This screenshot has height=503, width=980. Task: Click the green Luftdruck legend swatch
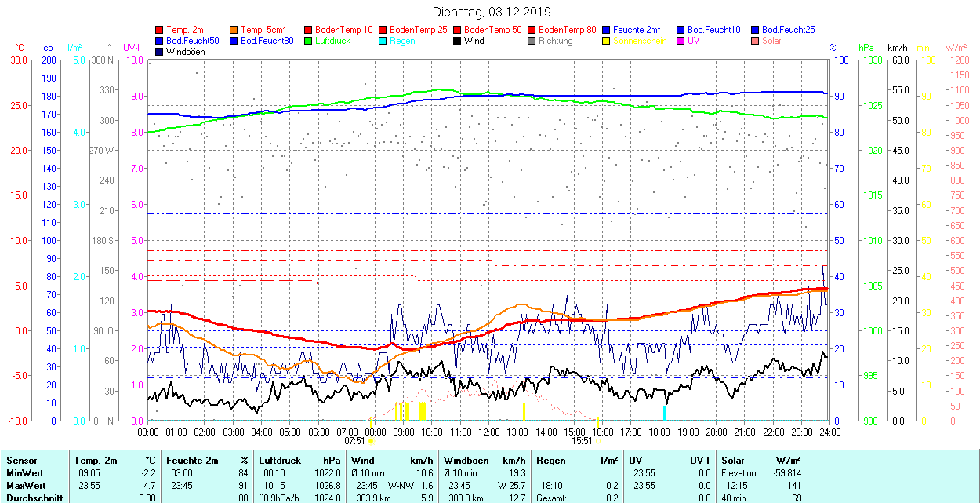tap(309, 41)
